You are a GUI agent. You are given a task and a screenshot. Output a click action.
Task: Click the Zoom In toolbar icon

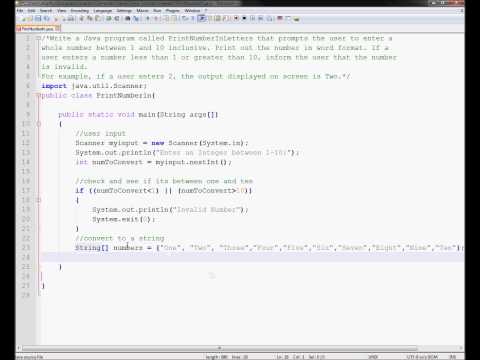[x=148, y=19]
